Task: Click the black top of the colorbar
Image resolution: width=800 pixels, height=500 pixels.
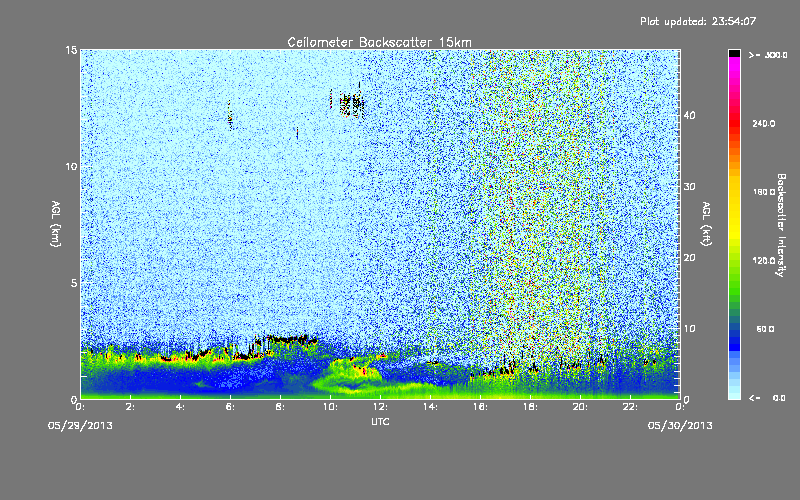Action: (734, 53)
